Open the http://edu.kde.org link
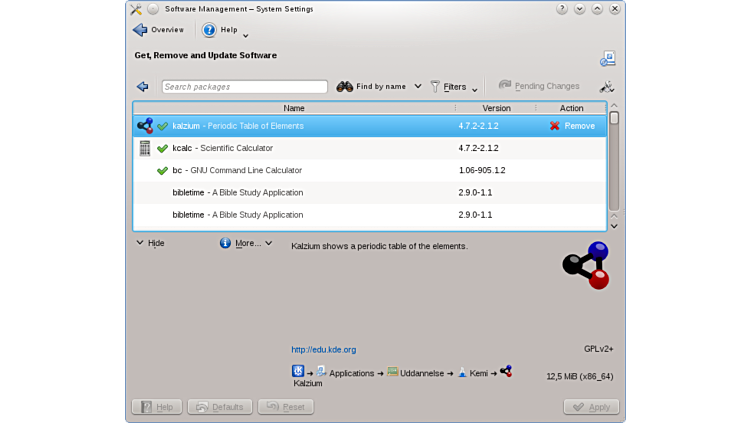The height and width of the screenshot is (423, 752). point(323,350)
